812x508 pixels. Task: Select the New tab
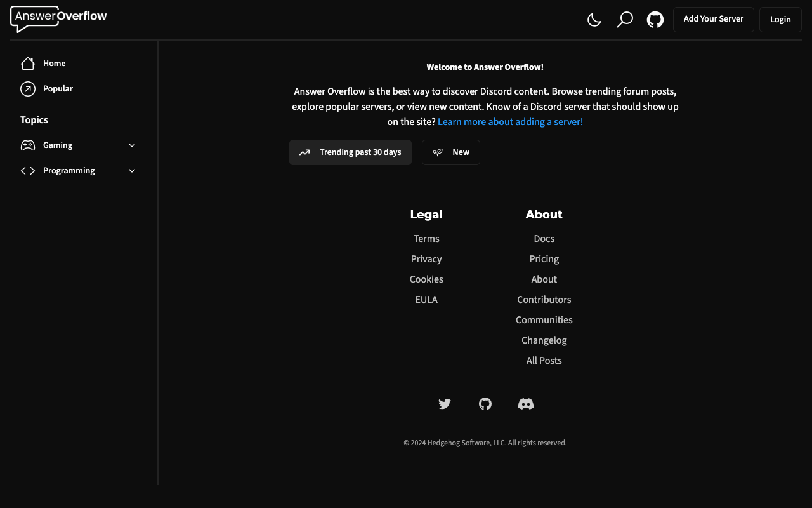451,152
